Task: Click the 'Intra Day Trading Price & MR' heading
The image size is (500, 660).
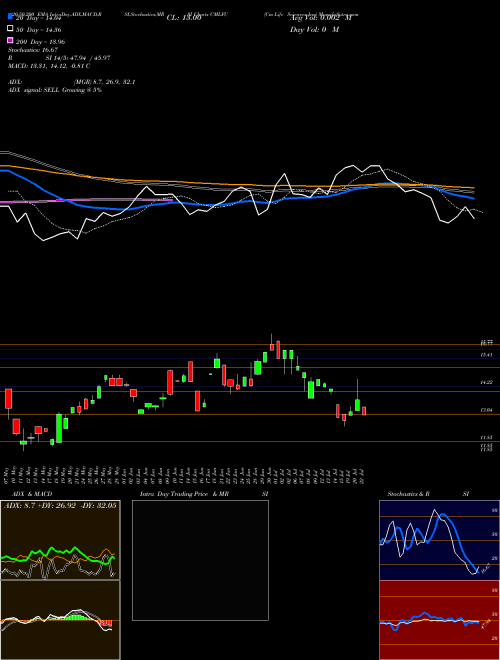Action: click(184, 494)
